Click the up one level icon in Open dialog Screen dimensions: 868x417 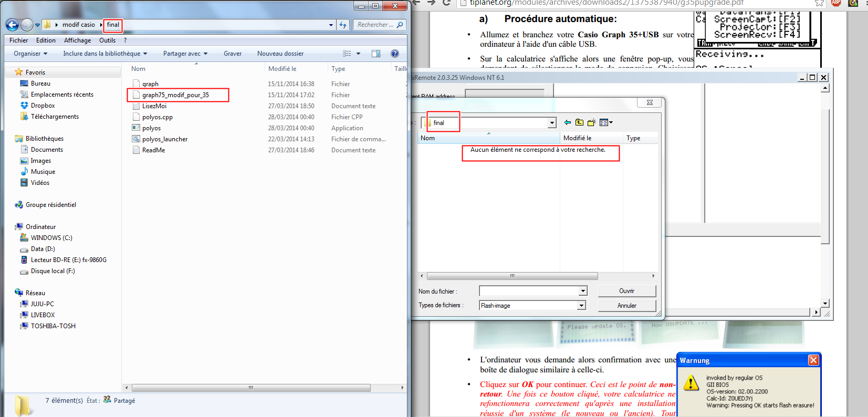point(579,122)
